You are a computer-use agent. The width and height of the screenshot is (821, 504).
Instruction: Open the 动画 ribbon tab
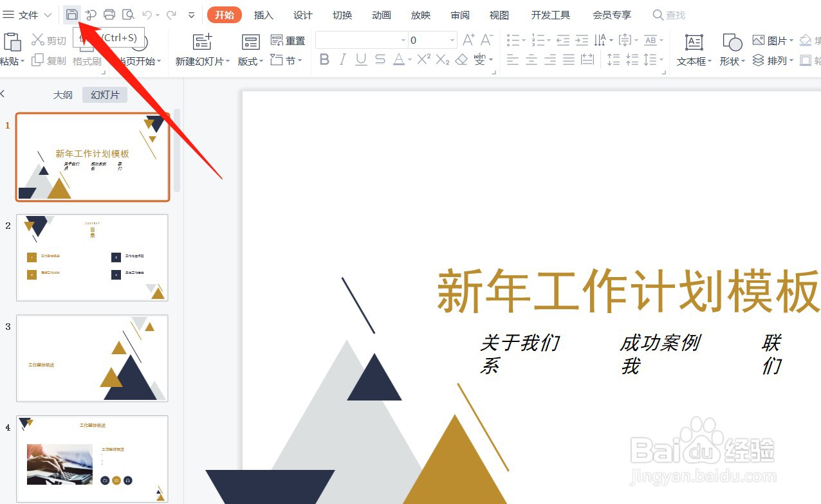point(382,15)
